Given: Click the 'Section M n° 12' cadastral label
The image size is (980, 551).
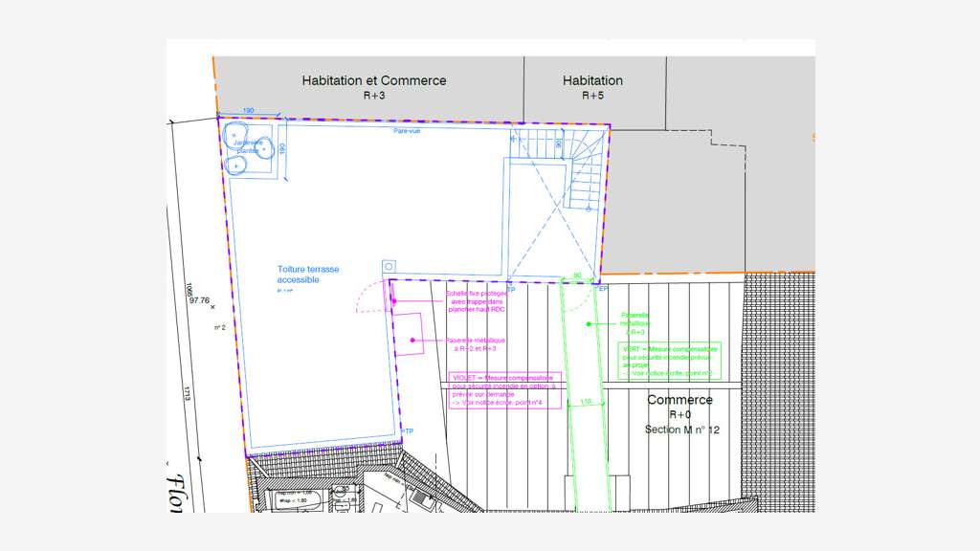Looking at the screenshot, I should pyautogui.click(x=681, y=430).
